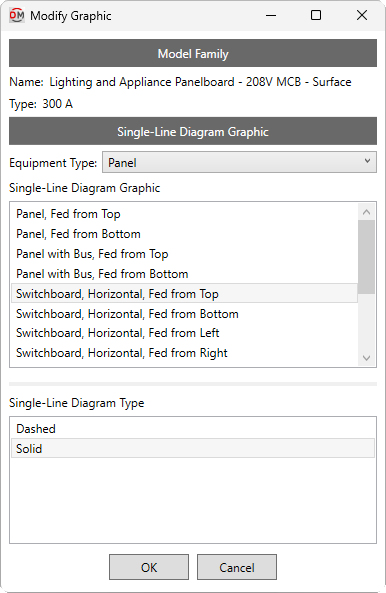
Task: Click the graphic list scrollbar thumb
Action: click(x=366, y=257)
